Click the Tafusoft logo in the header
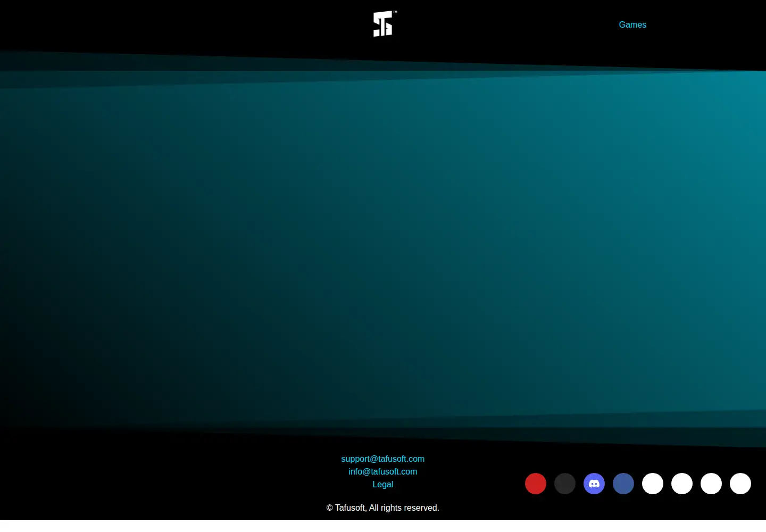 (385, 24)
